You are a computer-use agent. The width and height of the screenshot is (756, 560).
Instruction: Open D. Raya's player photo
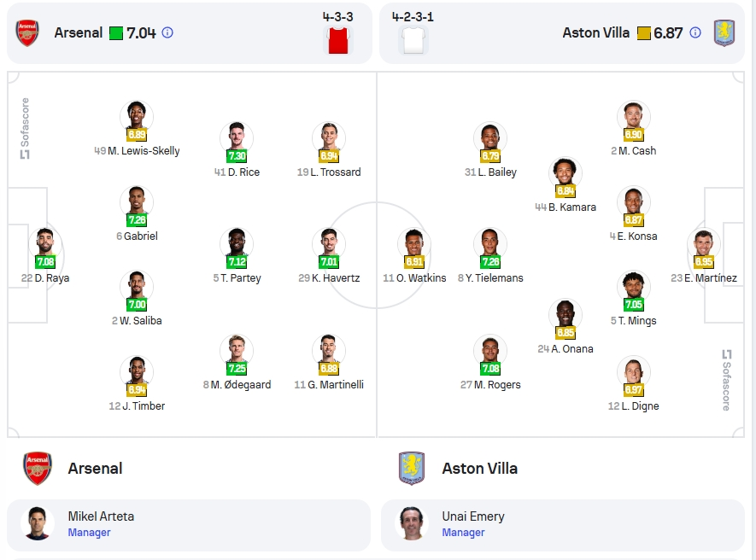click(44, 243)
